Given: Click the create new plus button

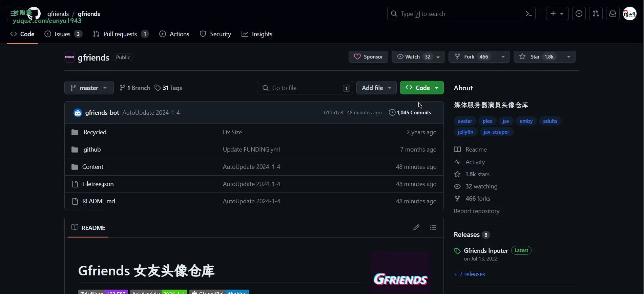Looking at the screenshot, I should [x=557, y=14].
